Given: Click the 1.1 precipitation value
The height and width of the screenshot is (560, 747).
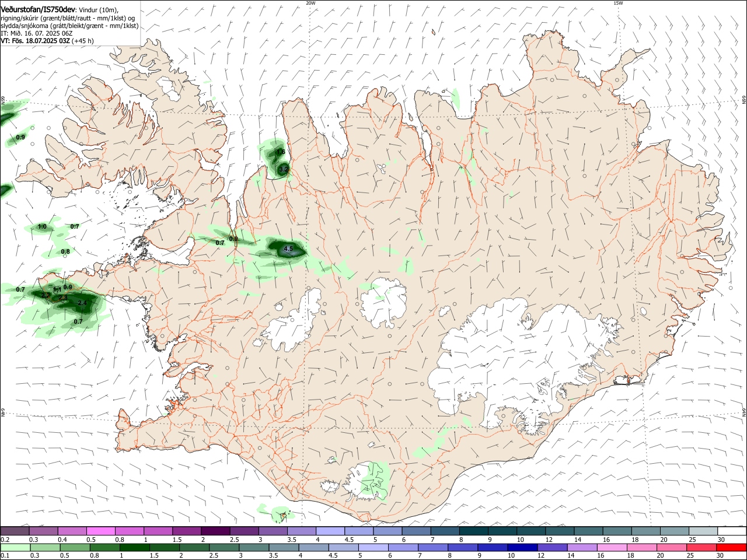Looking at the screenshot, I should (57, 289).
